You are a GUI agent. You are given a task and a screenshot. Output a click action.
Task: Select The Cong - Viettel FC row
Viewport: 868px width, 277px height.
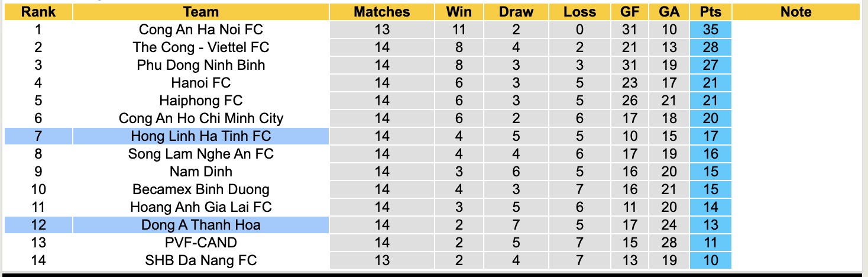[201, 47]
